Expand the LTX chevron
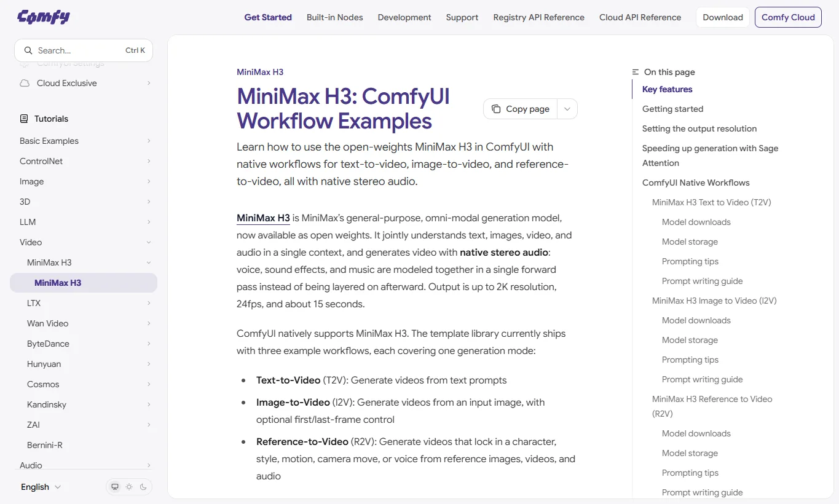This screenshot has width=839, height=504. click(x=149, y=303)
